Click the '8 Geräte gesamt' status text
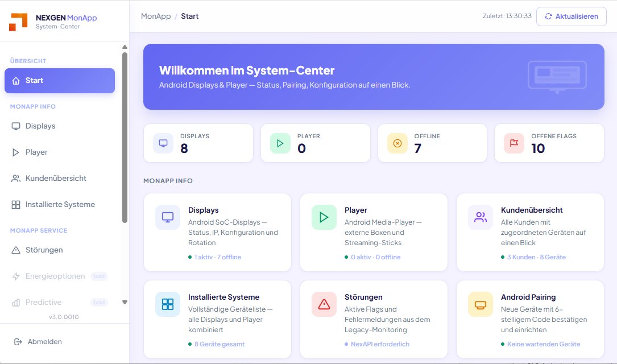The image size is (617, 364). point(219,344)
